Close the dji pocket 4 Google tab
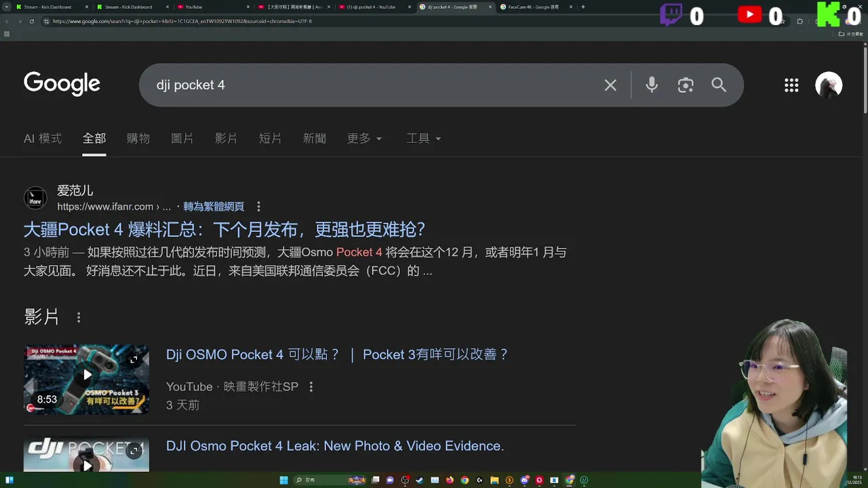 pos(490,7)
